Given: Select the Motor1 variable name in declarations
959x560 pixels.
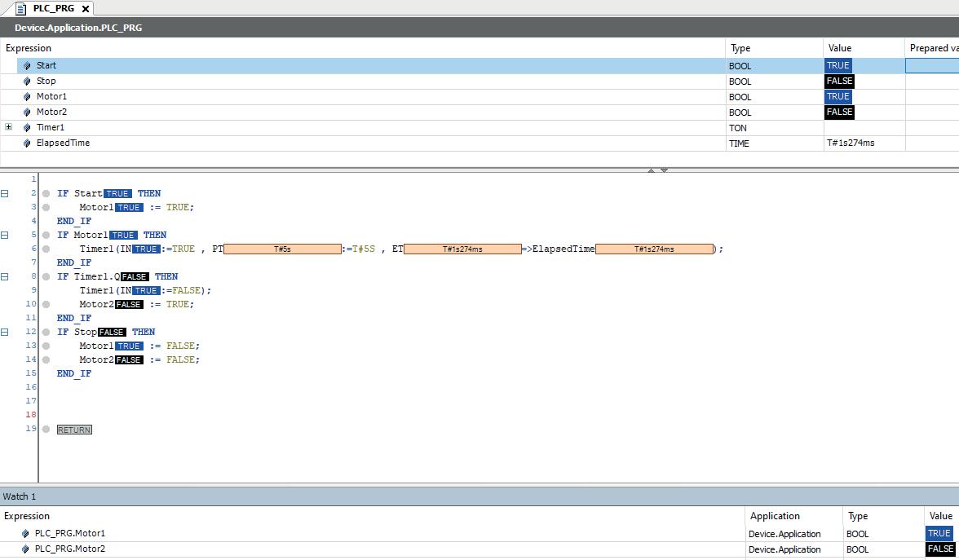Looking at the screenshot, I should (51, 96).
